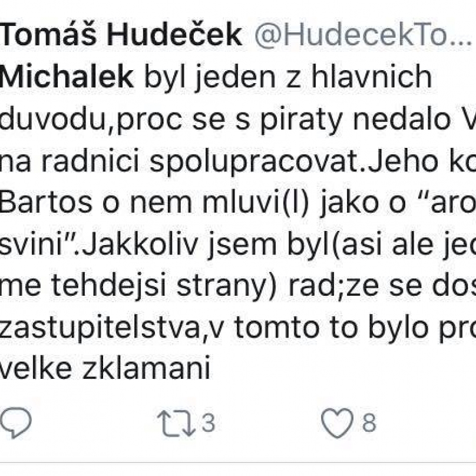Click the line starting with "svini".Jakkoliv"
476x476 pixels.
(238, 244)
